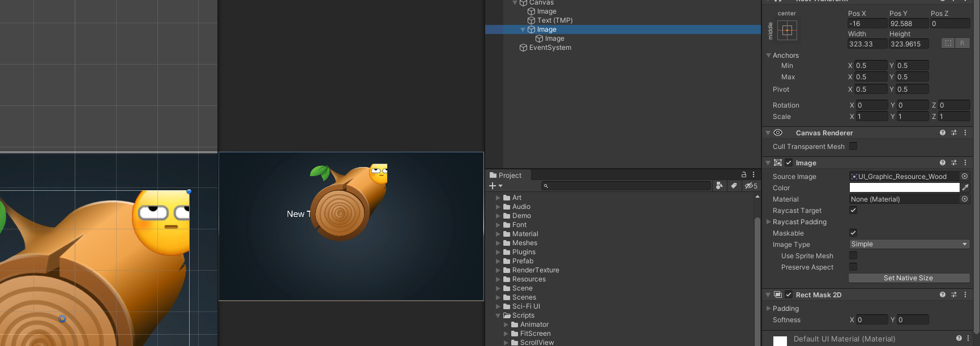
Task: Select EventSystem in Hierarchy
Action: click(550, 48)
